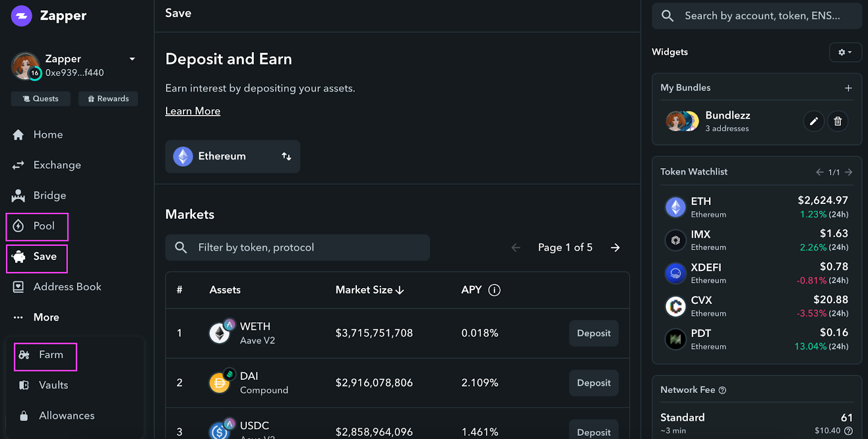Open CVX token in the watchlist
The width and height of the screenshot is (868, 439).
[x=757, y=307]
